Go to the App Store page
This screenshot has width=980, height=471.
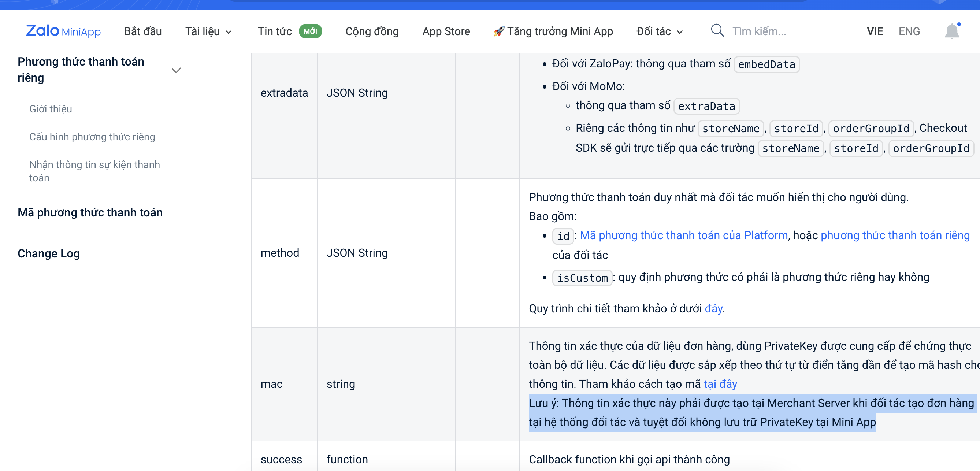tap(446, 31)
